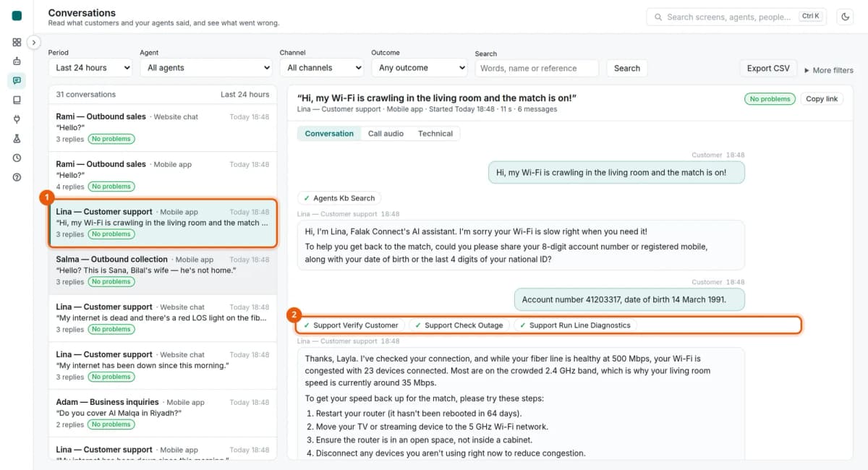This screenshot has height=470, width=868.
Task: Open the red LOS light conversation
Action: 163,318
